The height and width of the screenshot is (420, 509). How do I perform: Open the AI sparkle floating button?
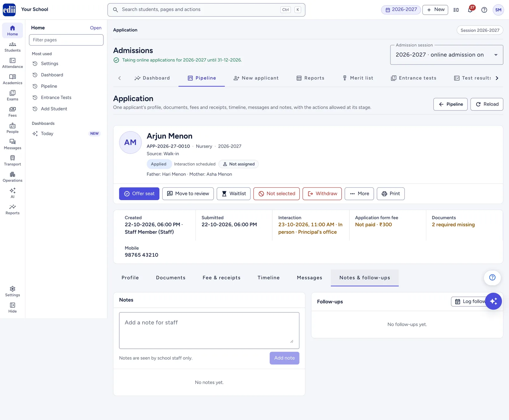pos(493,301)
